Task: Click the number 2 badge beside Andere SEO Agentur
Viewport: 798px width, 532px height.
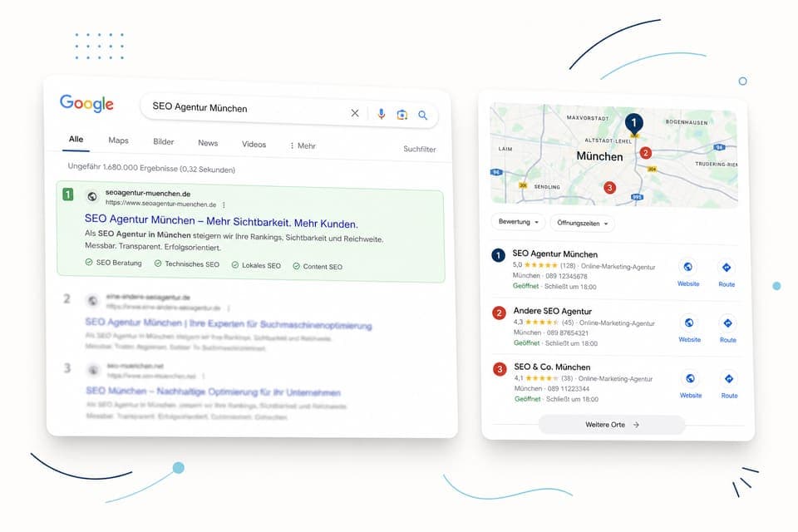Action: coord(500,313)
